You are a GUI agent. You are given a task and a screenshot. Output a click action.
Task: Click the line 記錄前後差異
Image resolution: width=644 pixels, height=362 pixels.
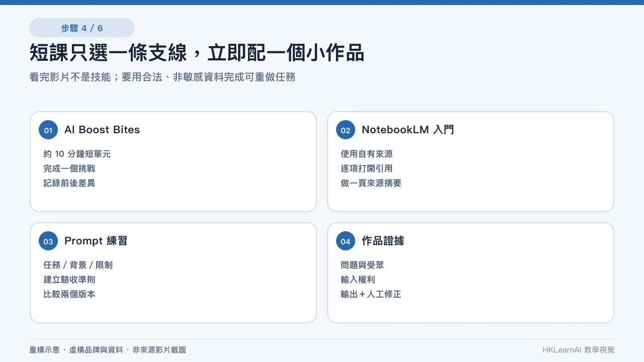tap(69, 183)
